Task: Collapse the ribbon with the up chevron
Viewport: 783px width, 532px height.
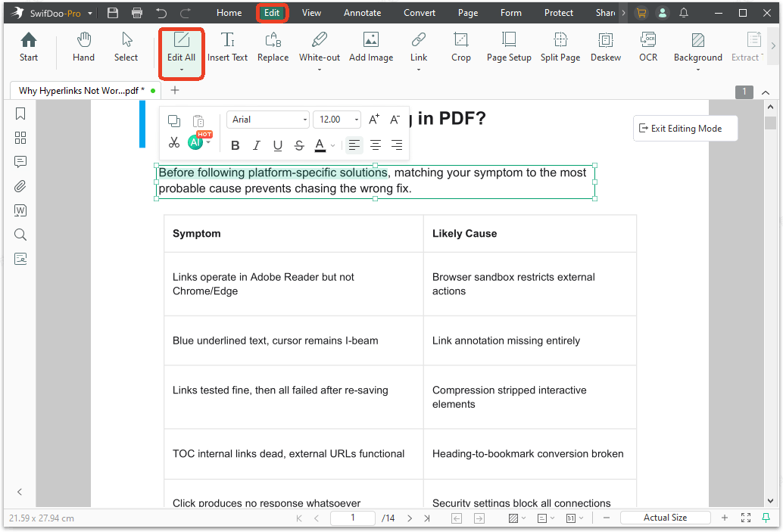Action: point(765,92)
